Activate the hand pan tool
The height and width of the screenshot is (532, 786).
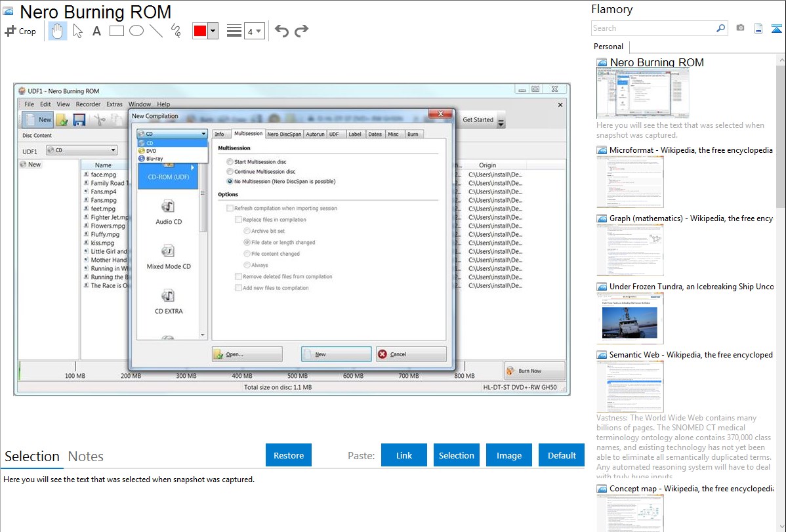57,31
